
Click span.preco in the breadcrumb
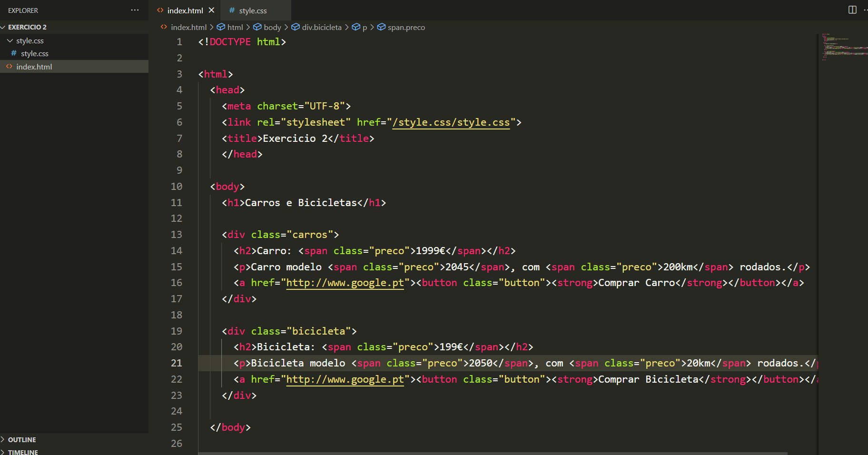(406, 28)
